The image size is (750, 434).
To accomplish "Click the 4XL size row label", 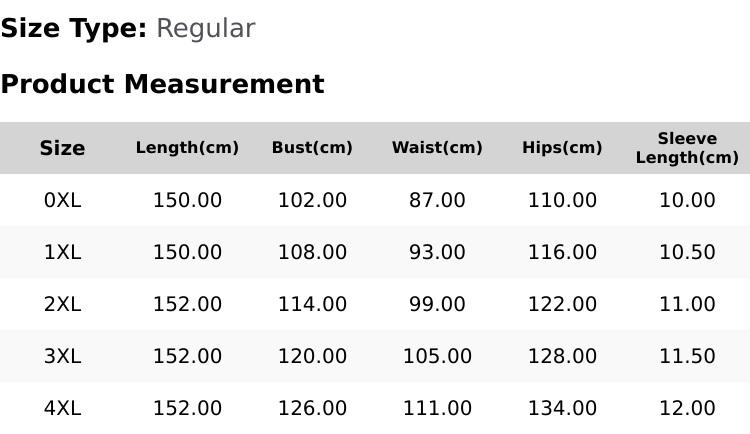I will click(62, 409).
